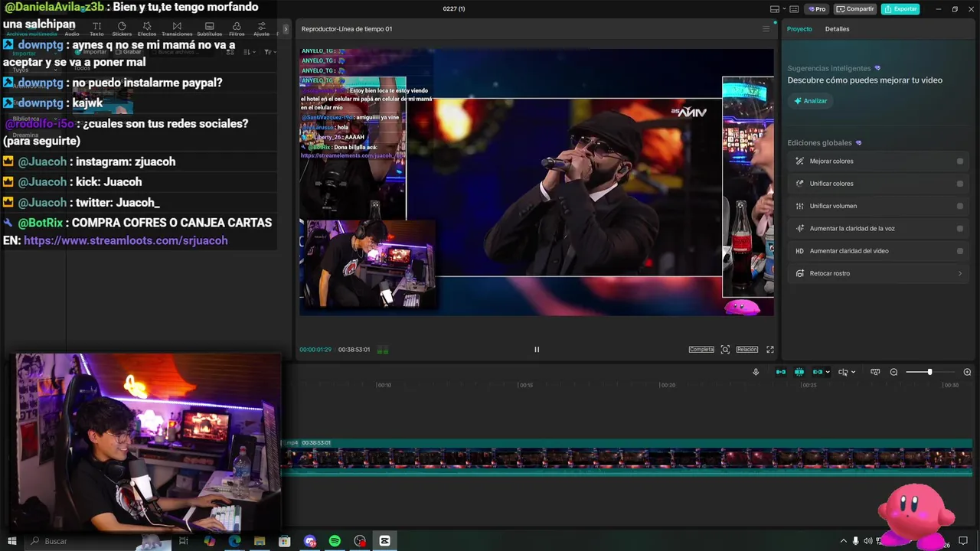Image resolution: width=980 pixels, height=551 pixels.
Task: Pause playback in the player
Action: click(x=537, y=350)
